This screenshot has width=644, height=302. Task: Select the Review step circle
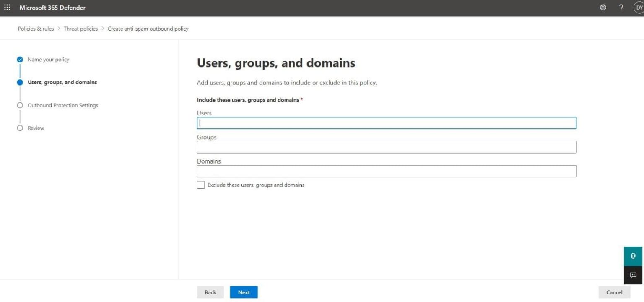[20, 128]
